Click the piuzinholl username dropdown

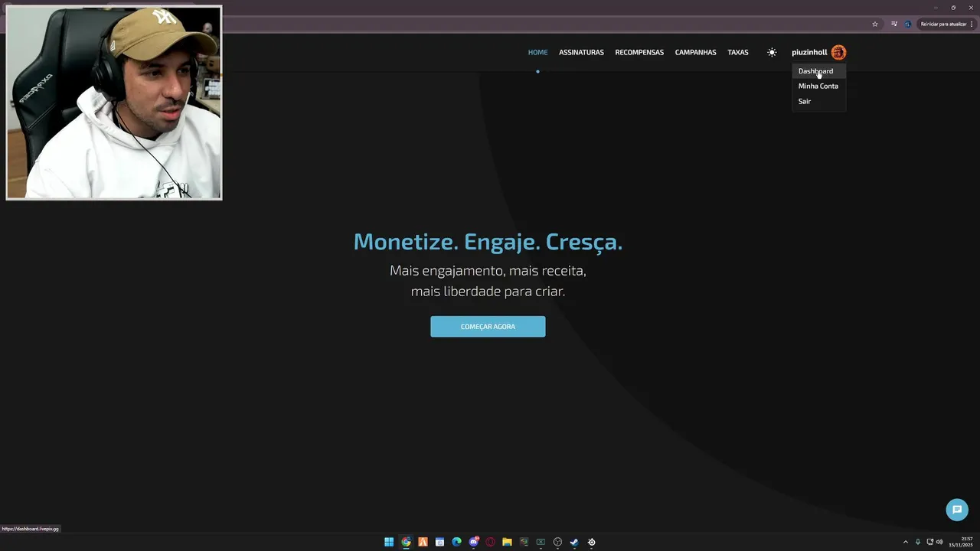[809, 52]
